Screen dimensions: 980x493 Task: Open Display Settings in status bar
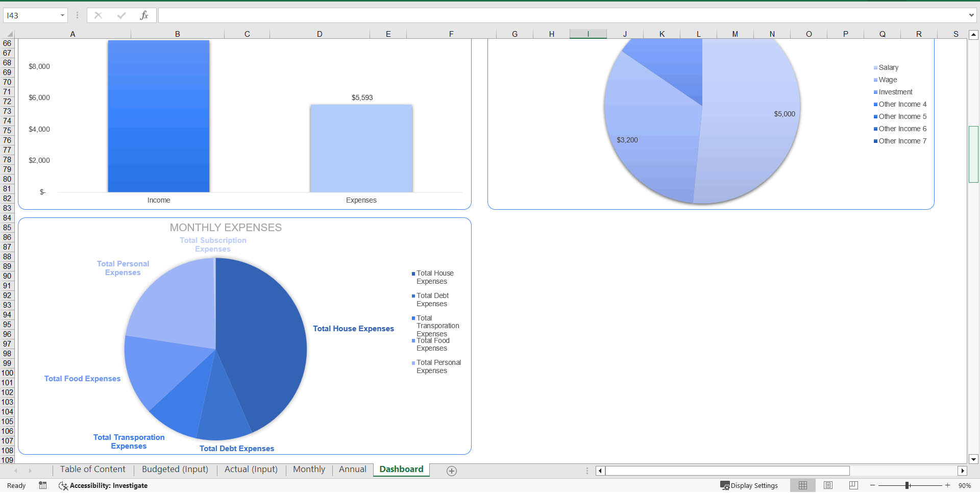click(x=749, y=485)
